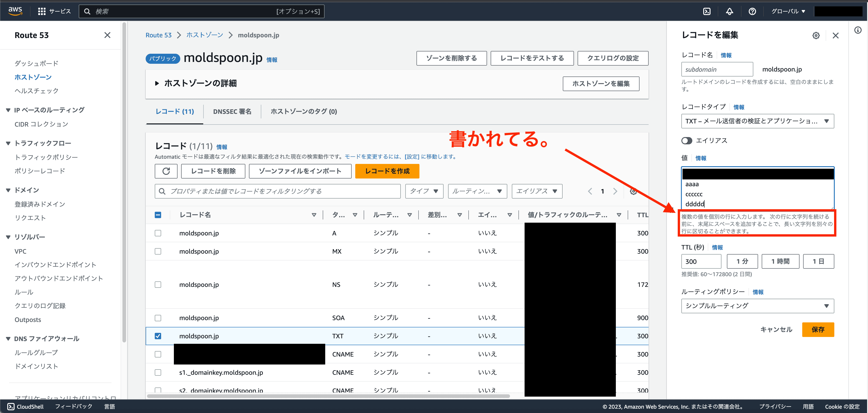The height and width of the screenshot is (413, 868).
Task: Click the record value text area
Action: [x=757, y=188]
